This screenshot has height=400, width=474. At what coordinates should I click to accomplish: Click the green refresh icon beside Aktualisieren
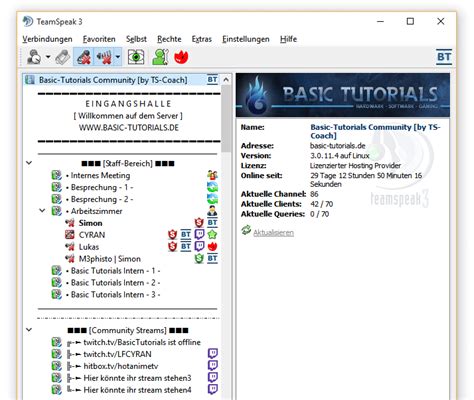coord(246,231)
